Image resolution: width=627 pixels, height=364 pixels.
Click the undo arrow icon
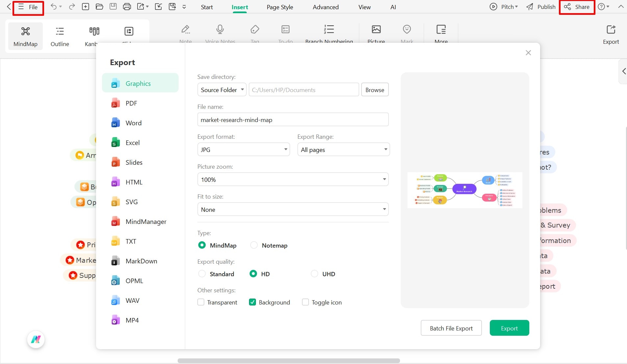[54, 7]
